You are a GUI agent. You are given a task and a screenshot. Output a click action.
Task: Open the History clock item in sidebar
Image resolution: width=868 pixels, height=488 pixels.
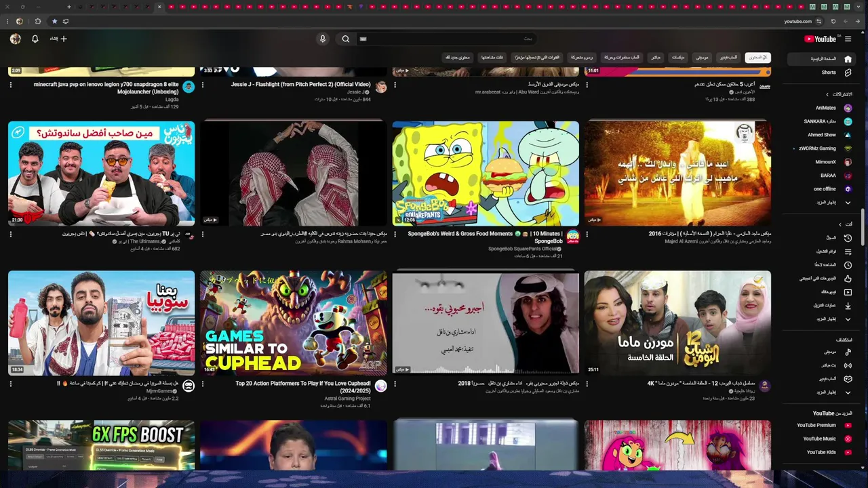click(848, 238)
